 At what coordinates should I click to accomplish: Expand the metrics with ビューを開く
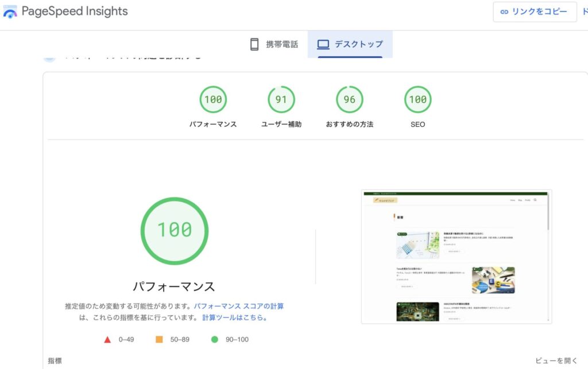[556, 361]
